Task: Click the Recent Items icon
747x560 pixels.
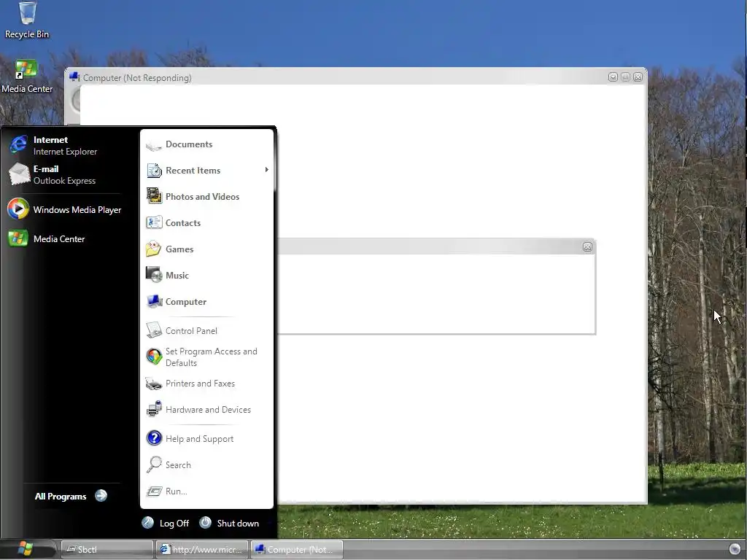Action: coord(154,171)
